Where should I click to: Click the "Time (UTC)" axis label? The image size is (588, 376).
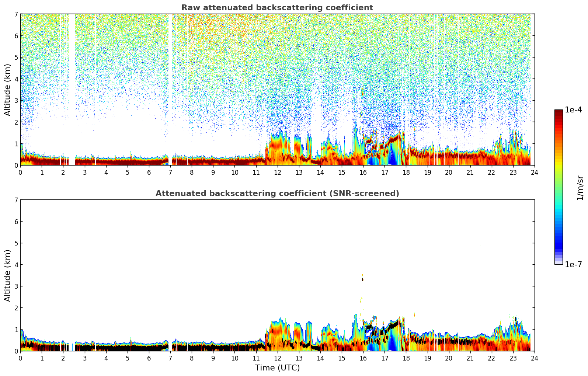[x=277, y=368]
